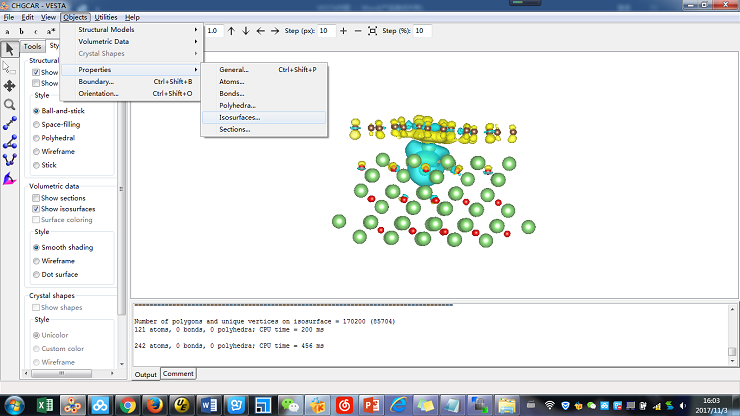The image size is (740, 416).
Task: Open Excel from the Windows taskbar
Action: pos(45,405)
